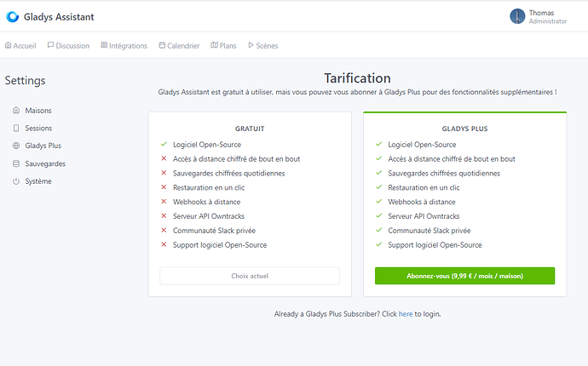Click red cross beside Sauvegardes chiffrées in Gratuit
The height and width of the screenshot is (366, 588).
tap(164, 173)
